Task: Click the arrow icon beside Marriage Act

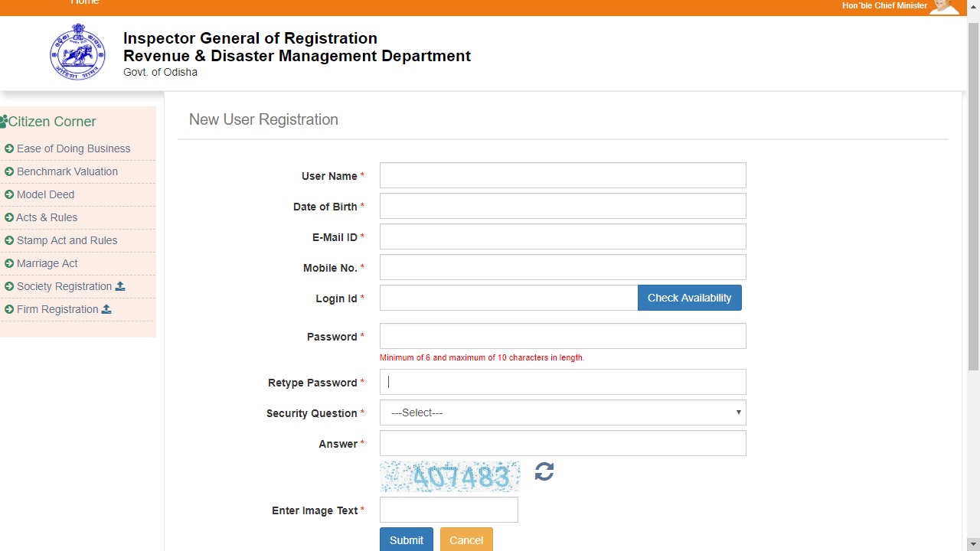Action: point(10,263)
